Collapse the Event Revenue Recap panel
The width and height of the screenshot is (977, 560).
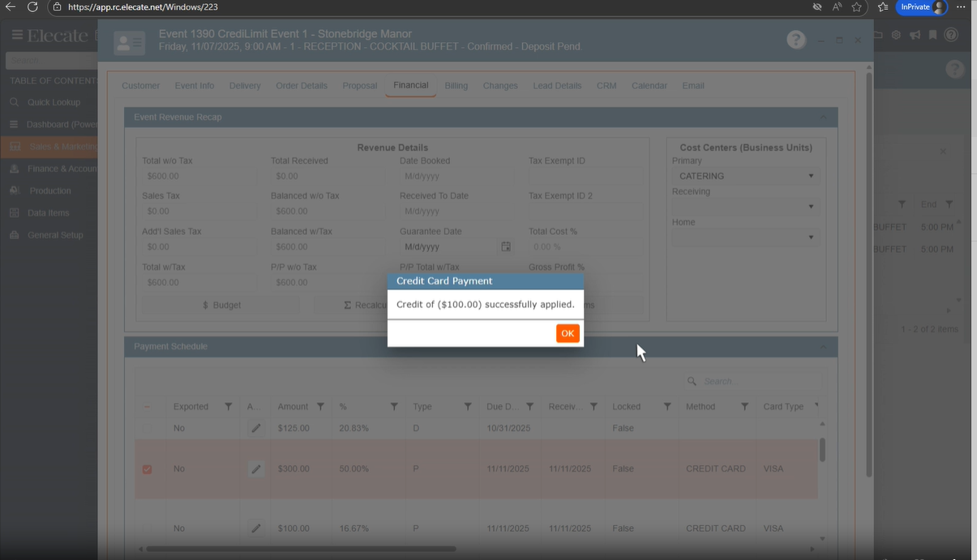[x=823, y=118]
